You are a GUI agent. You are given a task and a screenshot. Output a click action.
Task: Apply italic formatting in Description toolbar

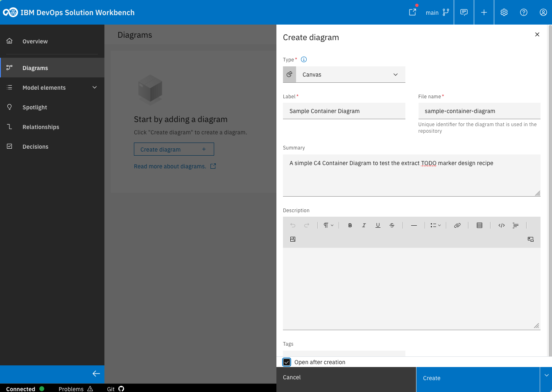[364, 225]
